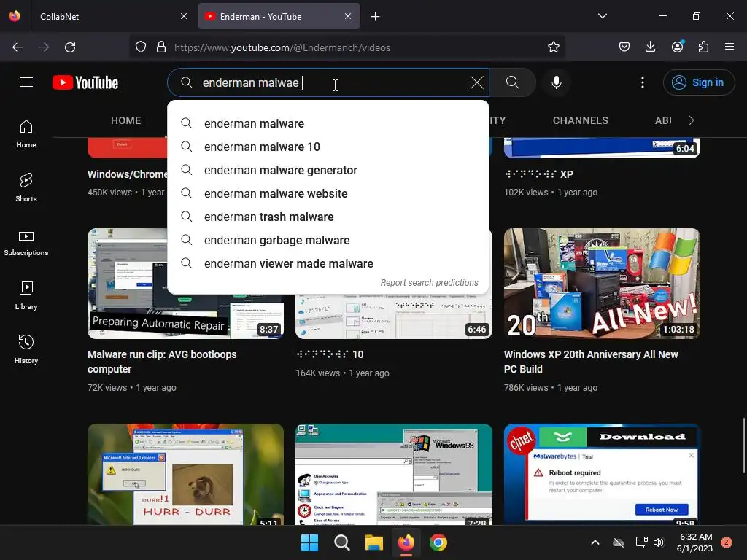Viewport: 747px width, 560px height.
Task: Open the YouTube settings three-dot menu
Action: point(642,82)
